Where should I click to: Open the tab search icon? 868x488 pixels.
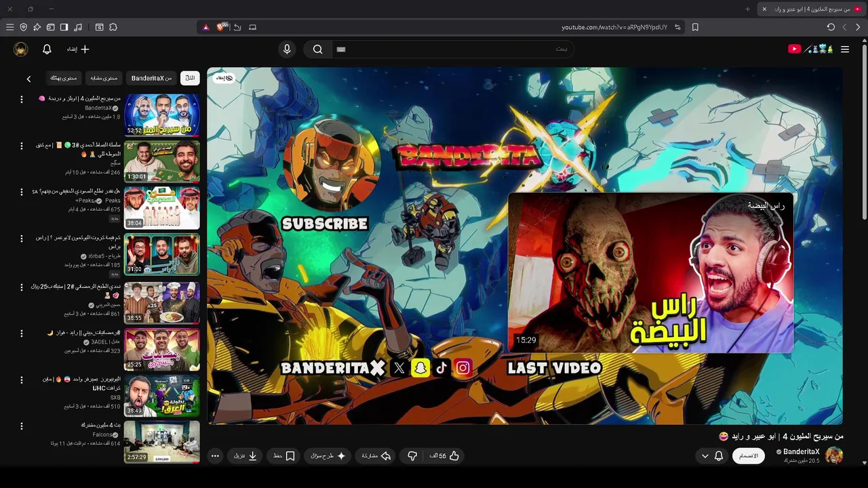point(99,27)
